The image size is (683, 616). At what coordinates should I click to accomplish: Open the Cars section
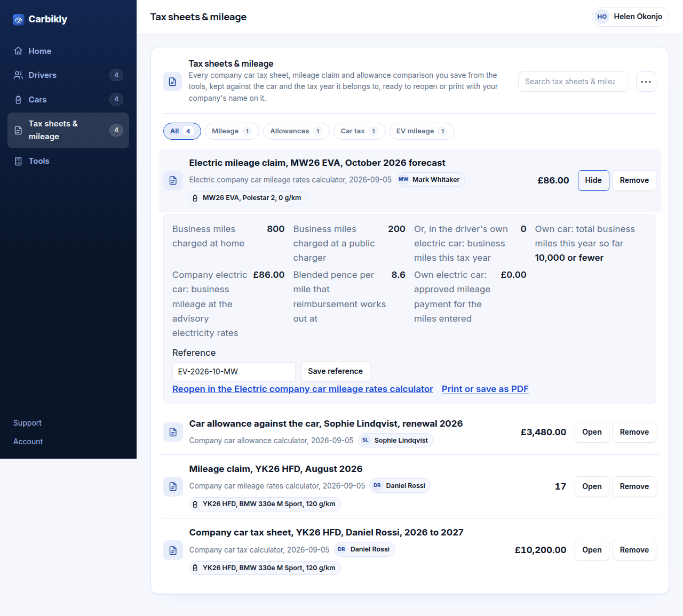pos(68,100)
